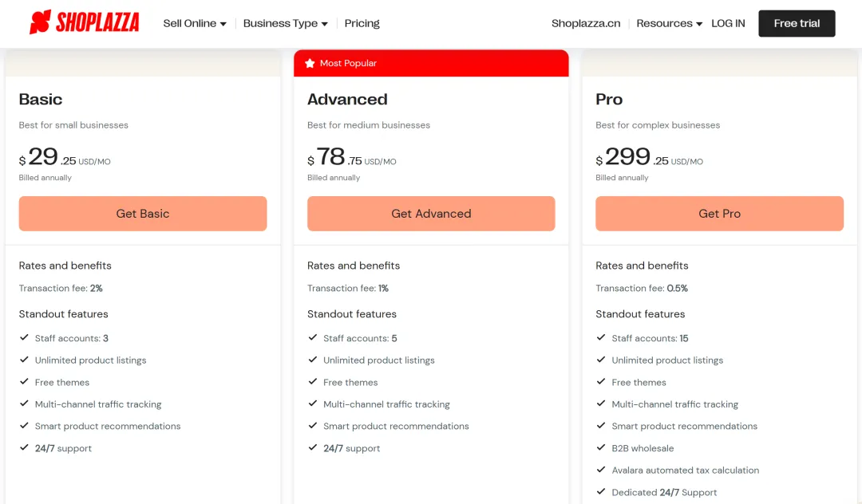Expand the Resources dropdown
The height and width of the screenshot is (504, 862).
point(669,24)
